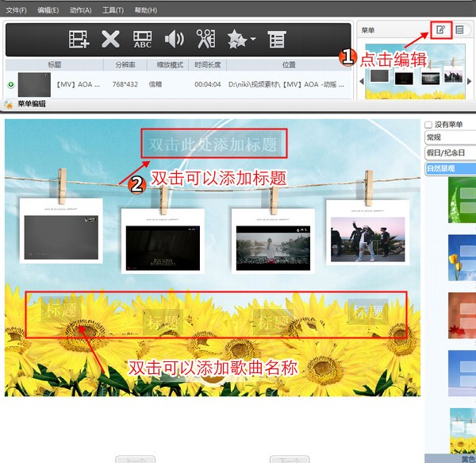Select the 常规 category
Screen dimensions: 476x463
450,137
